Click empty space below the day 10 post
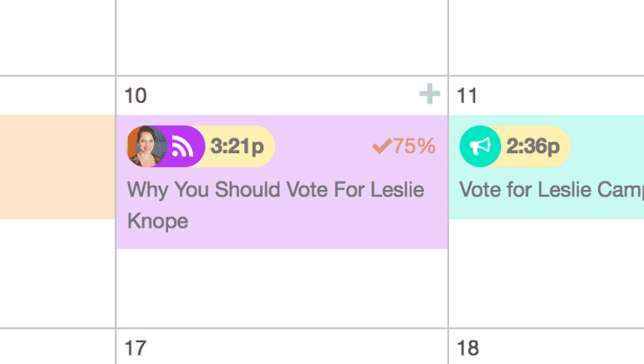 coord(282,288)
